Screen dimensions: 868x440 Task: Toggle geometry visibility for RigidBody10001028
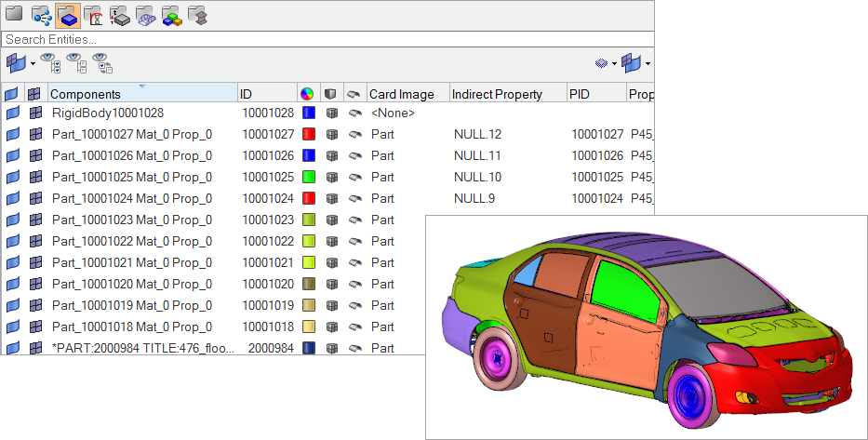12,113
